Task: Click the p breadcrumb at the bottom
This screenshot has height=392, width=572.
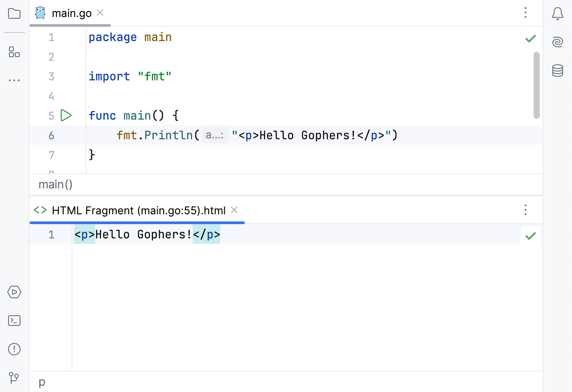Action: tap(42, 383)
